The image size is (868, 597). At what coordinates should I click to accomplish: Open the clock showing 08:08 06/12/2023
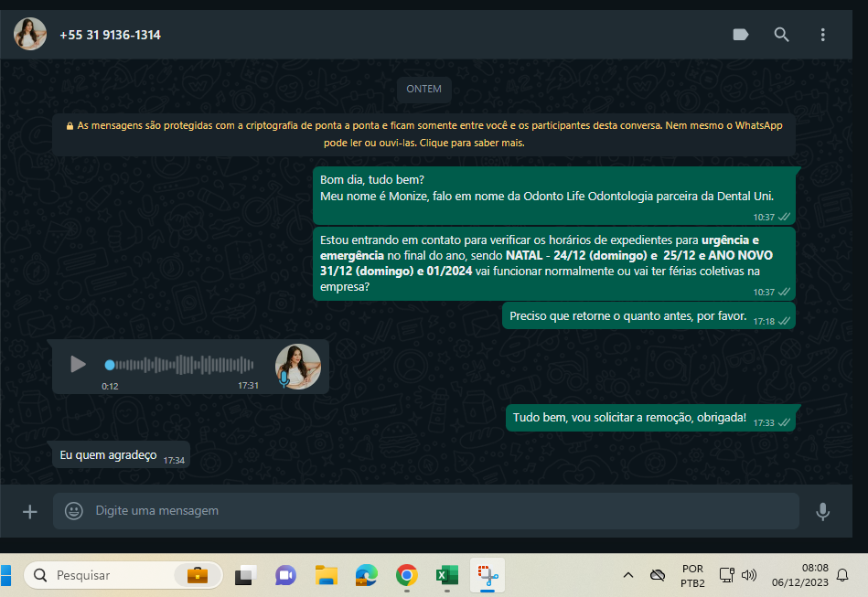[800, 575]
